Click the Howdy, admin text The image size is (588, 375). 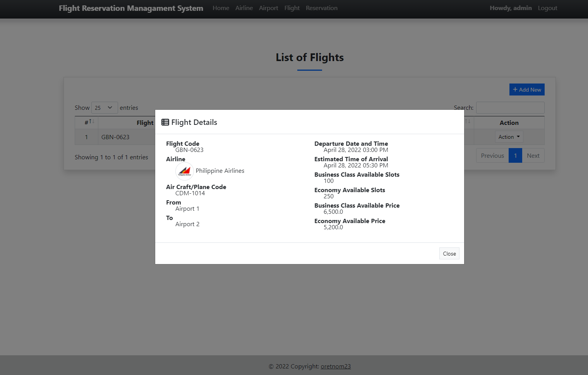(x=511, y=8)
